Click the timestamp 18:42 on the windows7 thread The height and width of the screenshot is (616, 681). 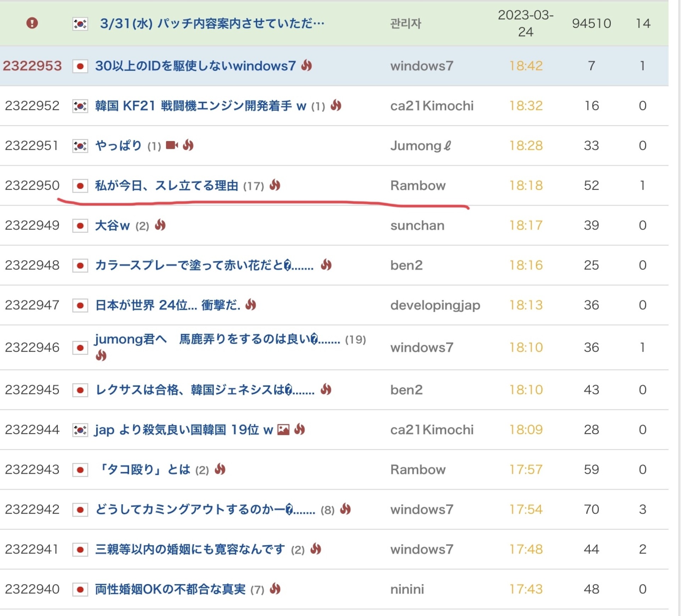pyautogui.click(x=526, y=66)
